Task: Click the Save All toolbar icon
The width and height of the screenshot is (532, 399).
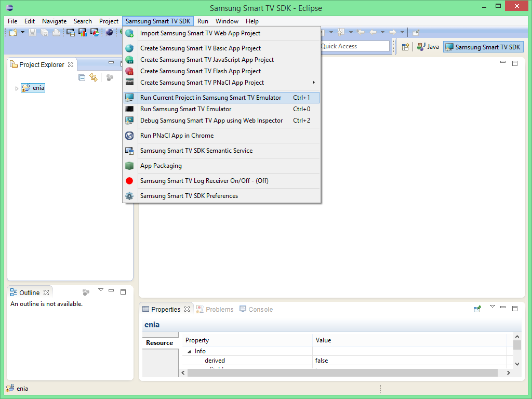Action: point(45,33)
